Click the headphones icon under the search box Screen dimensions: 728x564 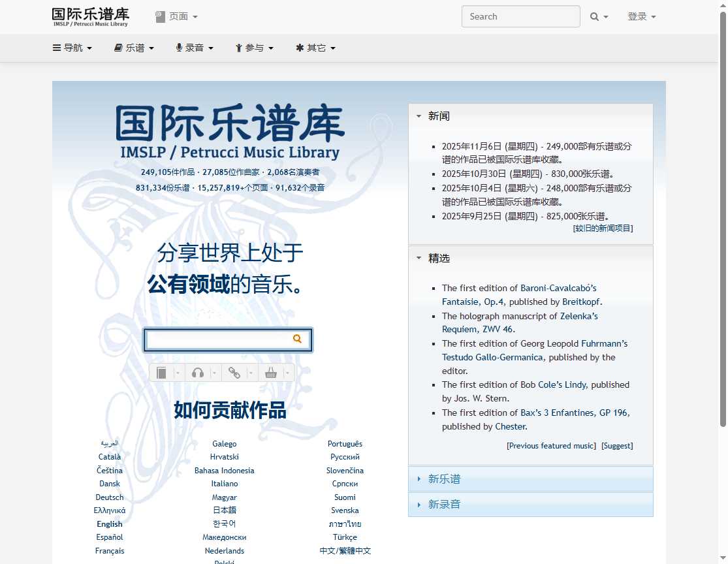click(x=198, y=373)
